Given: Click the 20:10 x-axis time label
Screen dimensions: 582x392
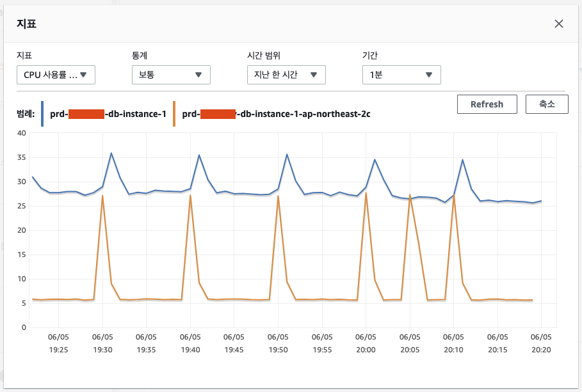Looking at the screenshot, I should tap(453, 350).
